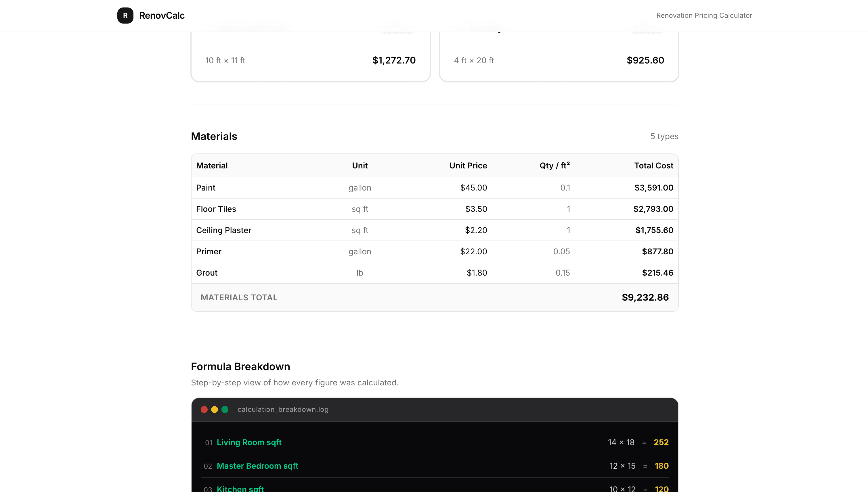Click the calculation_breakdown.log title bar

[x=283, y=409]
